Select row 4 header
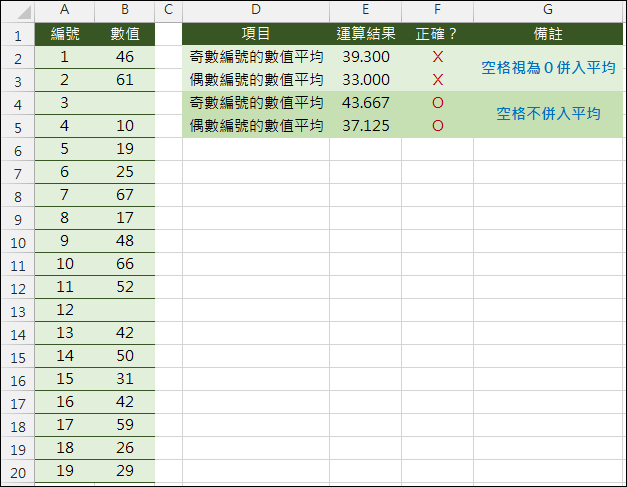627x487 pixels. (18, 104)
